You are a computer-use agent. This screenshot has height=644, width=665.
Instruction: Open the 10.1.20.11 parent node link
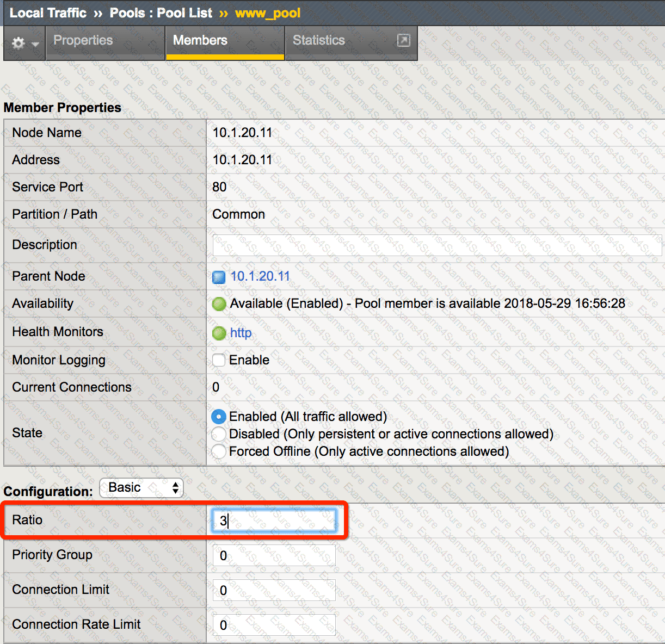pos(260,276)
